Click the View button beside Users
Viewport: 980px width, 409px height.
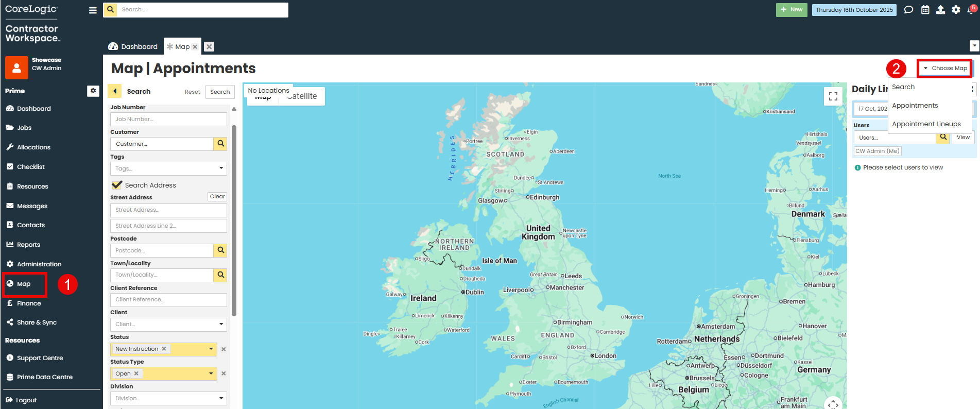tap(963, 137)
